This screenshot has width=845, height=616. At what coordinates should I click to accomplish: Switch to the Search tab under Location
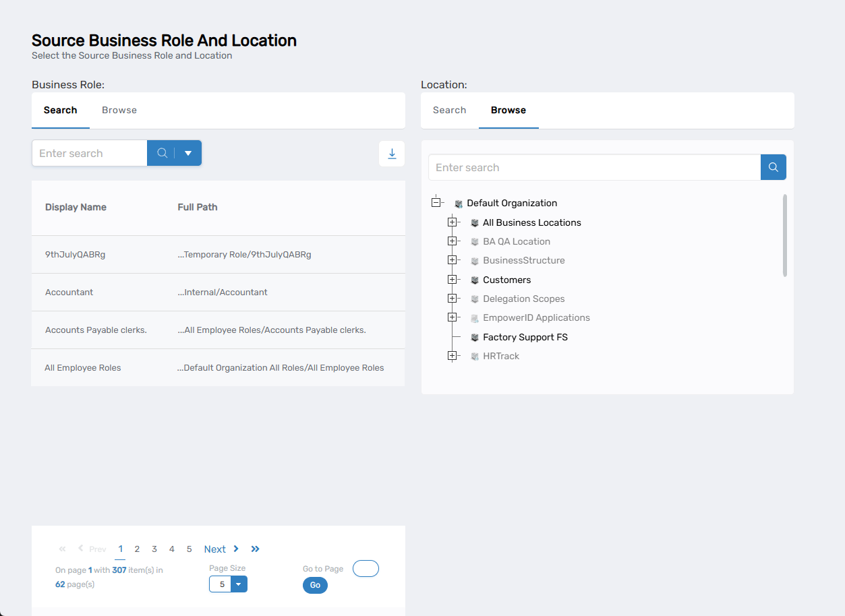449,110
